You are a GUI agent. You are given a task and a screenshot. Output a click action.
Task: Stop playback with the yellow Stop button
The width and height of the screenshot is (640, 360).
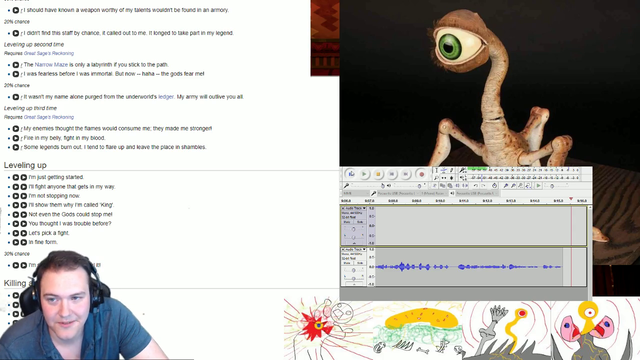pyautogui.click(x=378, y=174)
